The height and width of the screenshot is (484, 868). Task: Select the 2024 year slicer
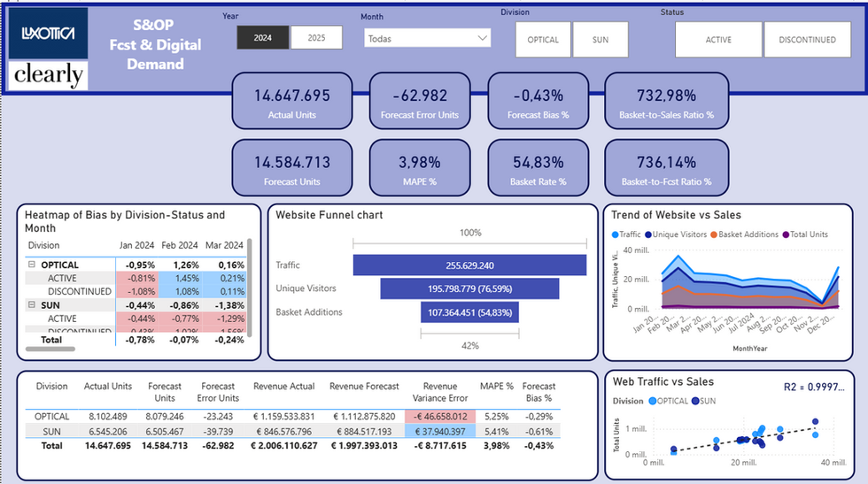263,38
